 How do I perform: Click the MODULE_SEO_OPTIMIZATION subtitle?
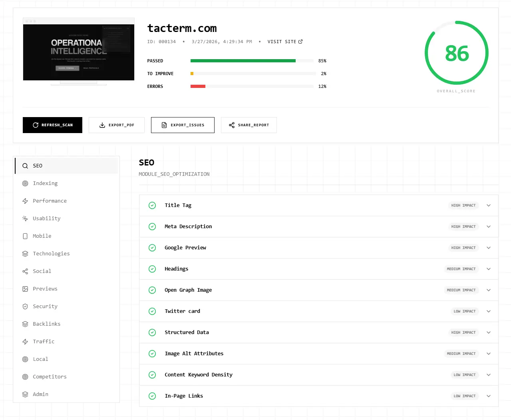[x=174, y=174]
